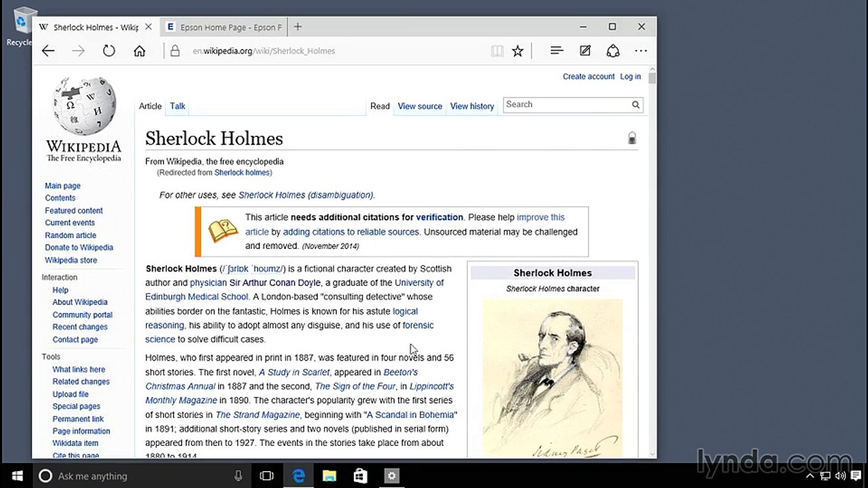Image resolution: width=868 pixels, height=488 pixels.
Task: Open The Strand Magazine link
Action: tap(258, 415)
